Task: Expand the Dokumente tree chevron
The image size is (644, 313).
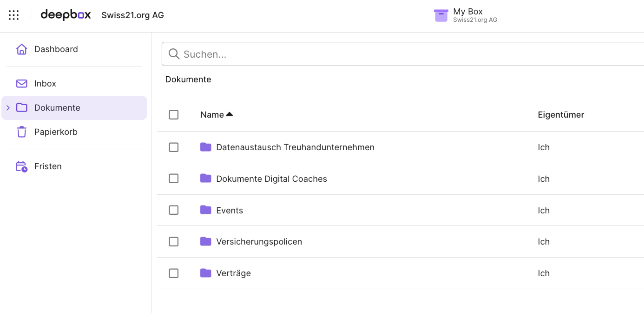Action: tap(8, 108)
